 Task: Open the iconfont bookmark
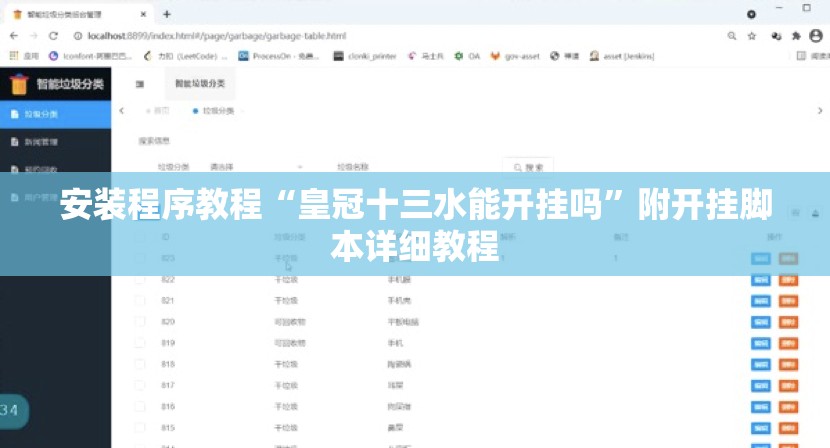pos(90,56)
